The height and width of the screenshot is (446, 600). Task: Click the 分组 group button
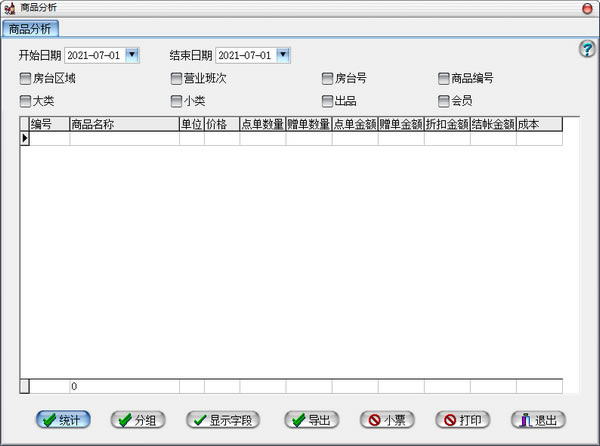(138, 420)
